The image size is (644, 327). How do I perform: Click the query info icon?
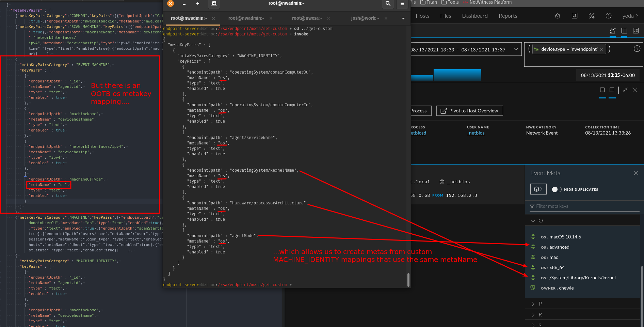coord(637,49)
